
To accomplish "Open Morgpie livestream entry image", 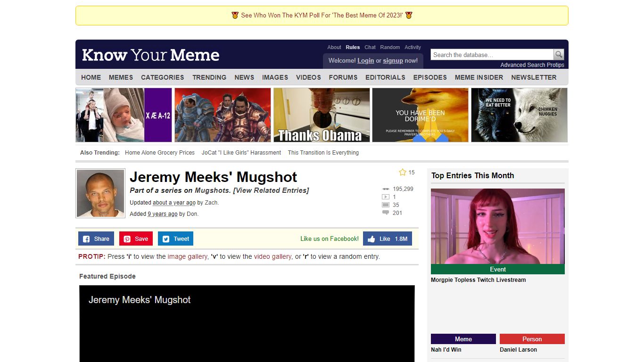I will click(x=498, y=227).
